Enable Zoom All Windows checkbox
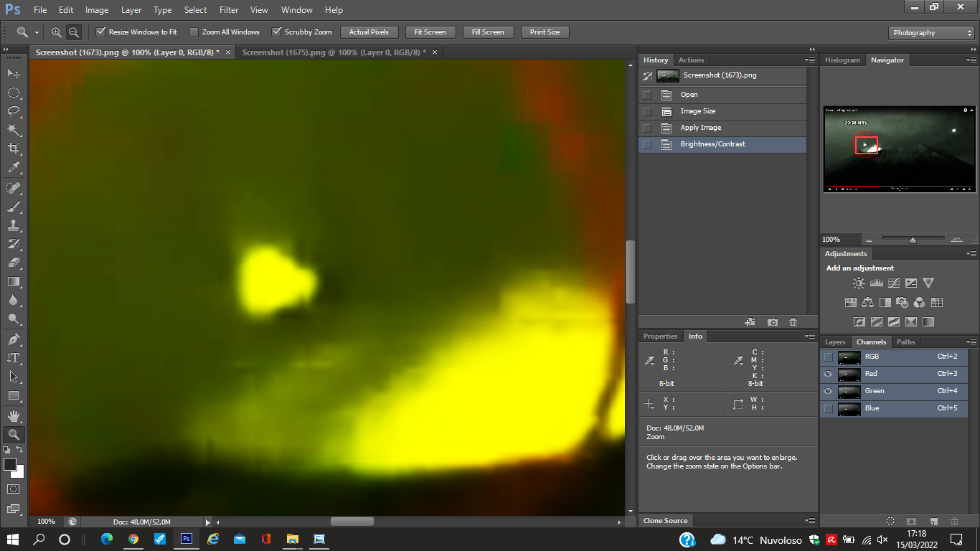This screenshot has width=980, height=551. [x=194, y=32]
